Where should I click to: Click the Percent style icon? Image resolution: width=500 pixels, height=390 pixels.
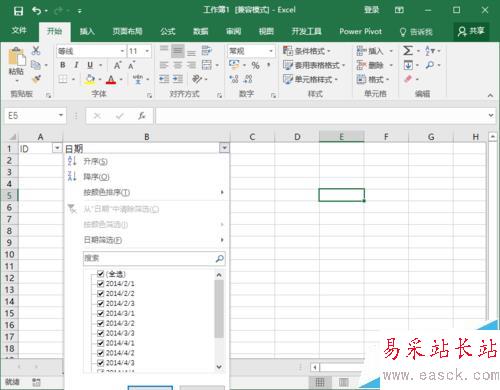(x=255, y=65)
